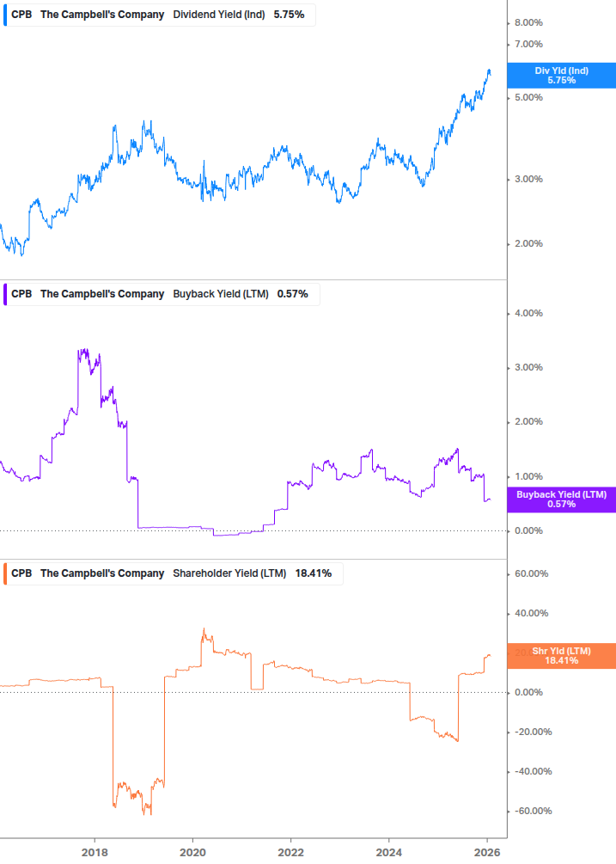Click the 40.00% tick on the shareholder axis
The height and width of the screenshot is (864, 616).
pos(531,613)
